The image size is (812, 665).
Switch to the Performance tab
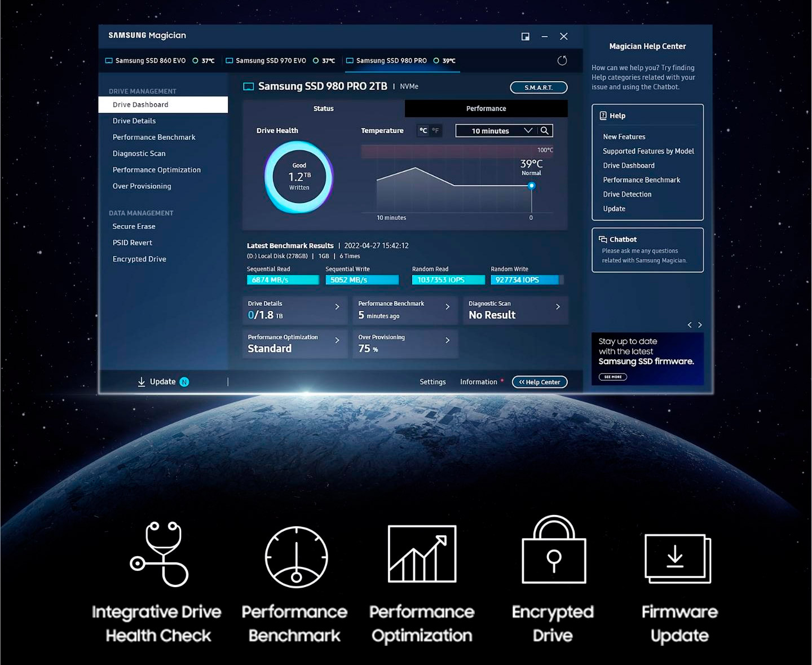tap(486, 108)
